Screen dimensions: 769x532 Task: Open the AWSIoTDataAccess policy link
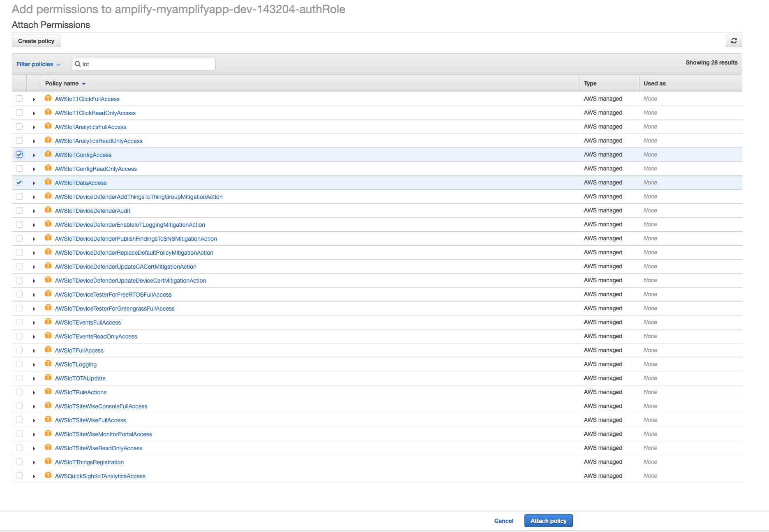(x=81, y=183)
